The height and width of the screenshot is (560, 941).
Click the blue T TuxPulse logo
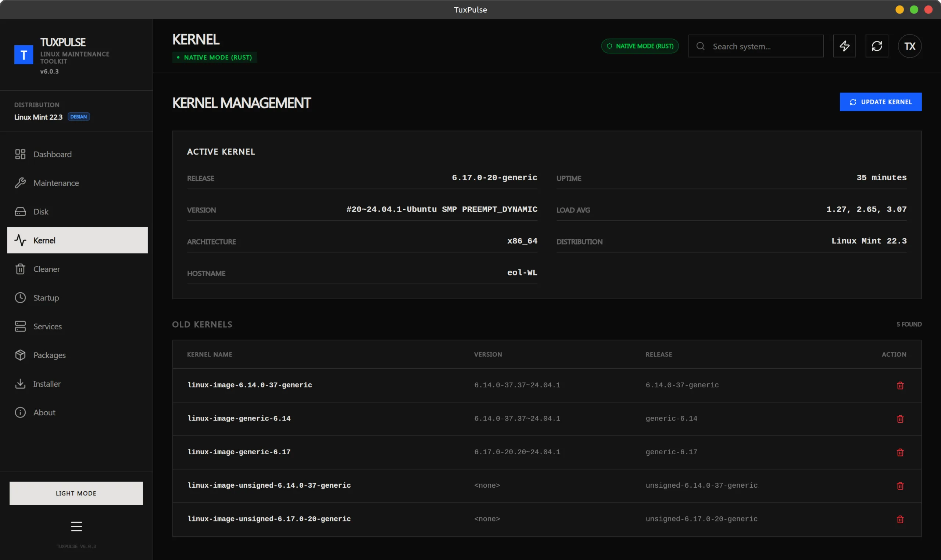24,55
